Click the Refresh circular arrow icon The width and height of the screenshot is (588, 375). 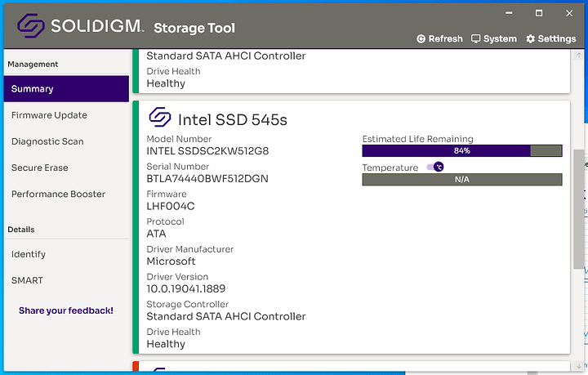point(421,39)
